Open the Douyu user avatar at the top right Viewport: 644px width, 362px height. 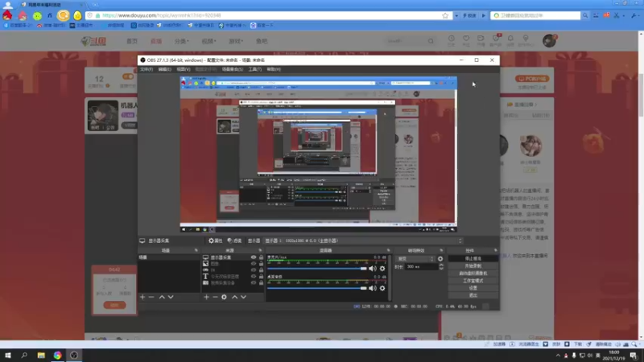point(549,41)
